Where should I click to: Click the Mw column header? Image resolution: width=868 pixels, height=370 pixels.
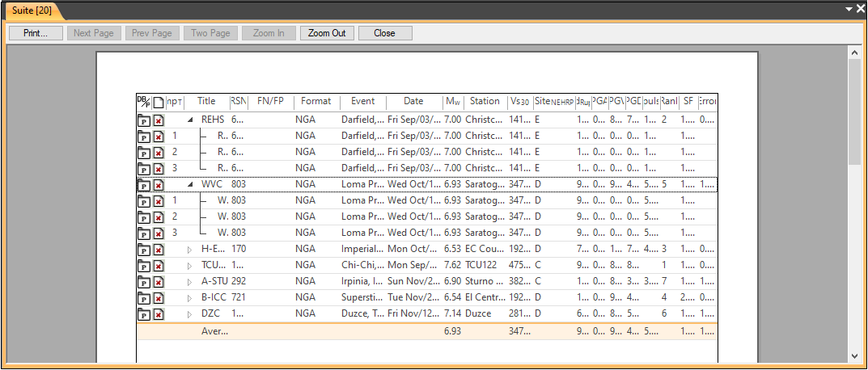(x=451, y=101)
